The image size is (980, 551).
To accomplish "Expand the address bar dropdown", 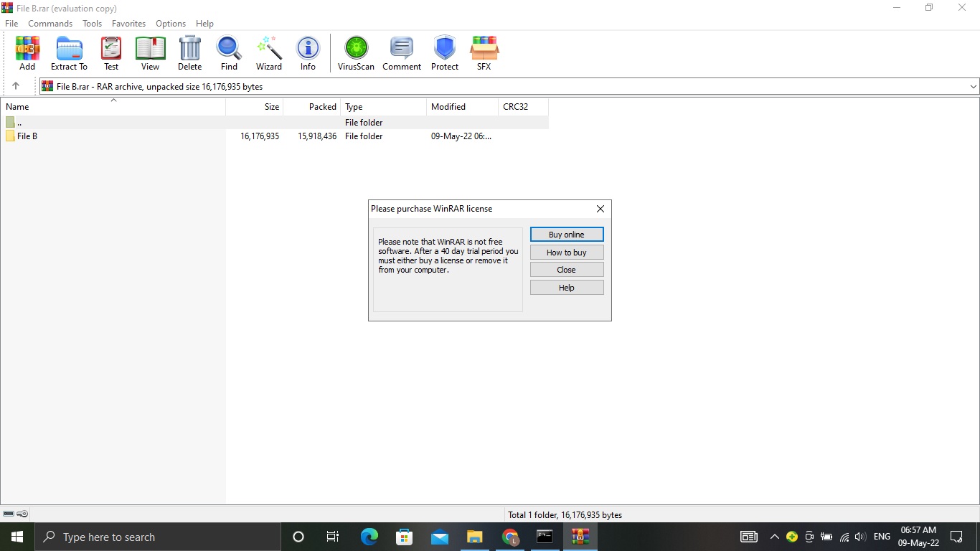I will pyautogui.click(x=973, y=85).
